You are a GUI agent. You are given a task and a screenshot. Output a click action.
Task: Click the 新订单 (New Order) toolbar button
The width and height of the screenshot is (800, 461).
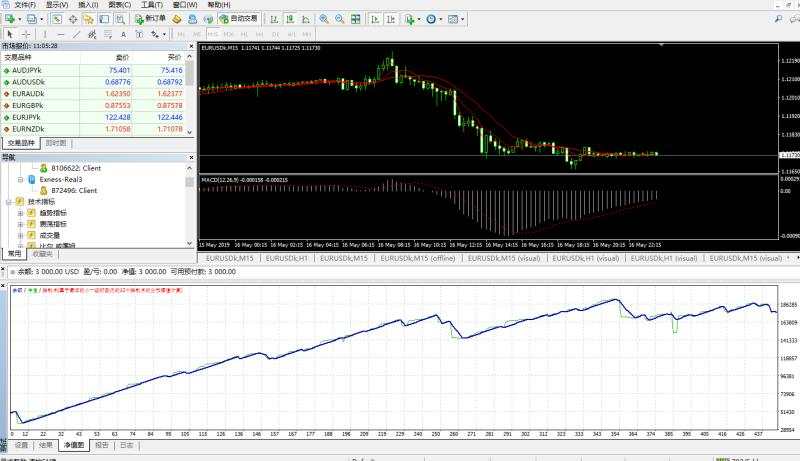tap(151, 19)
